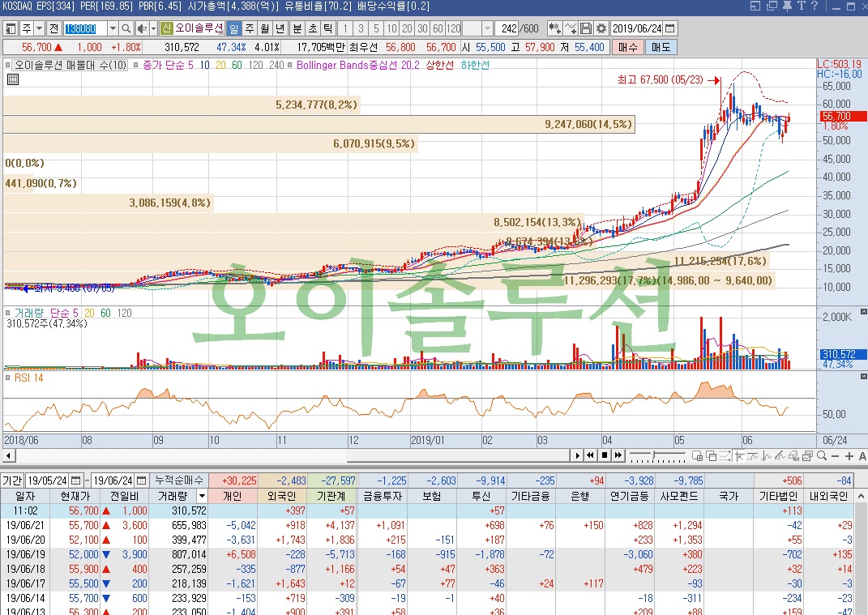This screenshot has width=868, height=615.
Task: Click the 기관계 column header
Action: tap(332, 496)
